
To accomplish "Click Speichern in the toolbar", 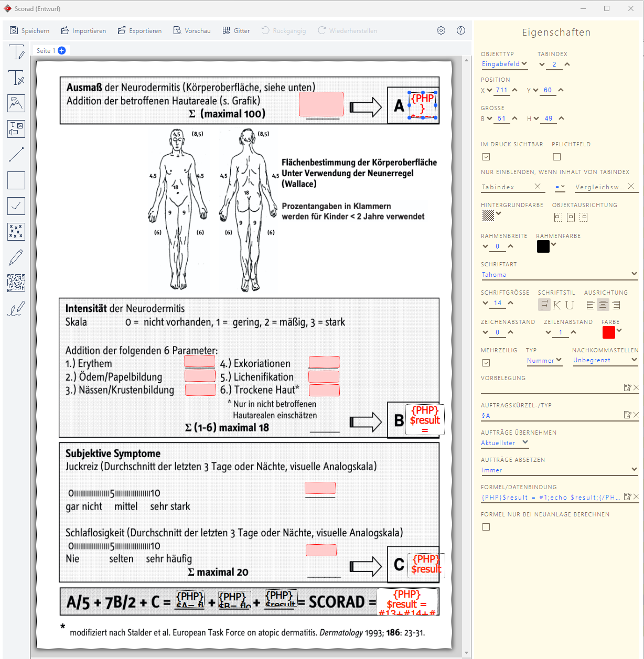I will (x=30, y=31).
